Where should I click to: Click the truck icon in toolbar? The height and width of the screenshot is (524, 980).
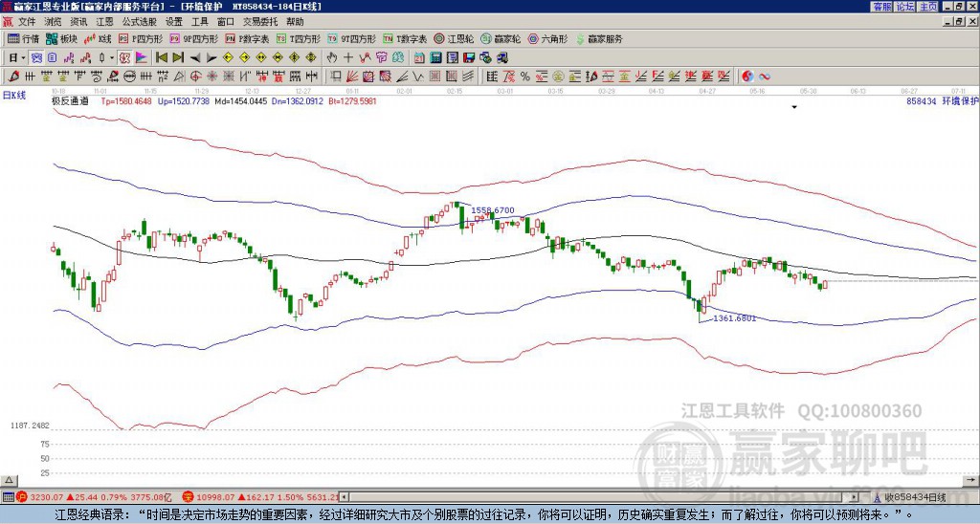(502, 57)
